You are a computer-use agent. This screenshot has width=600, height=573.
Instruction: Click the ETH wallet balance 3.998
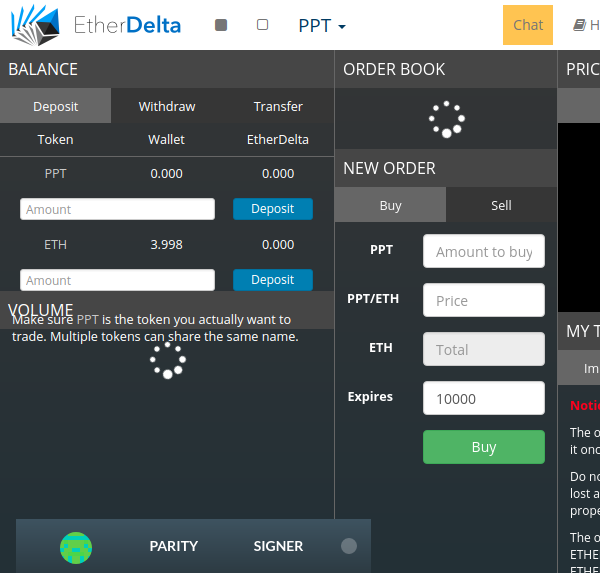(166, 245)
